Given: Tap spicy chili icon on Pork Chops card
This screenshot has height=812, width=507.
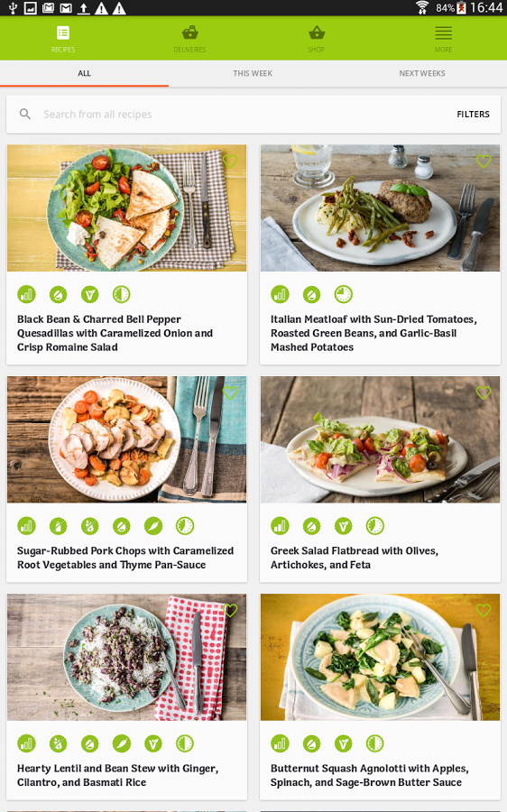Looking at the screenshot, I should point(152,526).
